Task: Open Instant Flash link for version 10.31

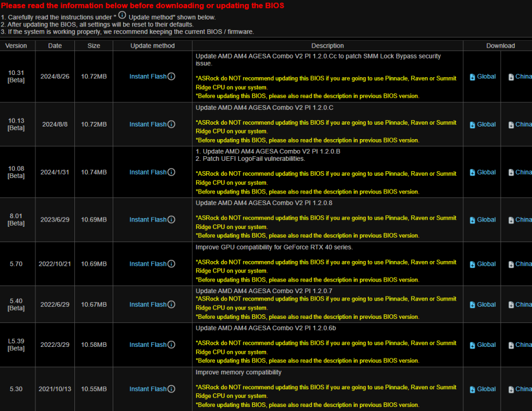Action: pos(148,76)
